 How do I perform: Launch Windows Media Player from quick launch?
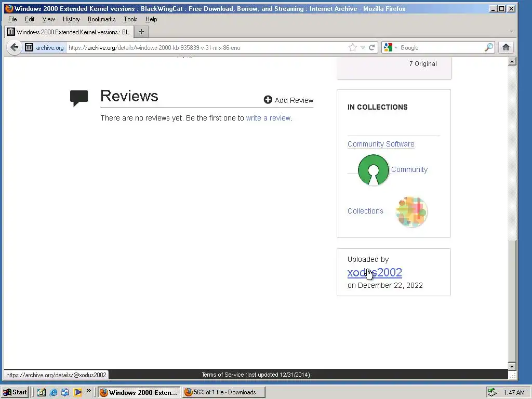click(x=77, y=392)
